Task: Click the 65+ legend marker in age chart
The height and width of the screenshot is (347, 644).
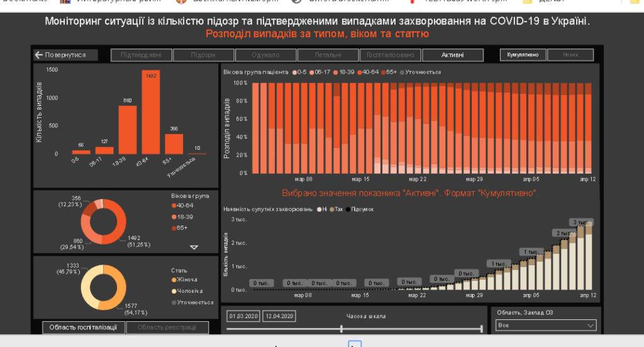Action: pos(384,72)
